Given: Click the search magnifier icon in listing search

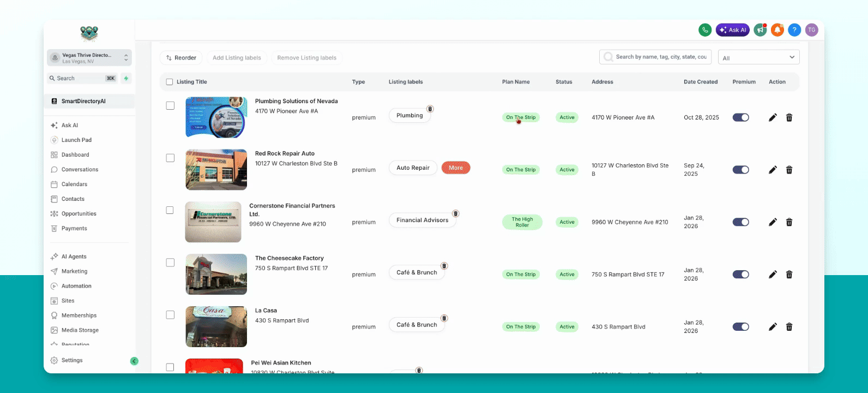Looking at the screenshot, I should [x=608, y=57].
